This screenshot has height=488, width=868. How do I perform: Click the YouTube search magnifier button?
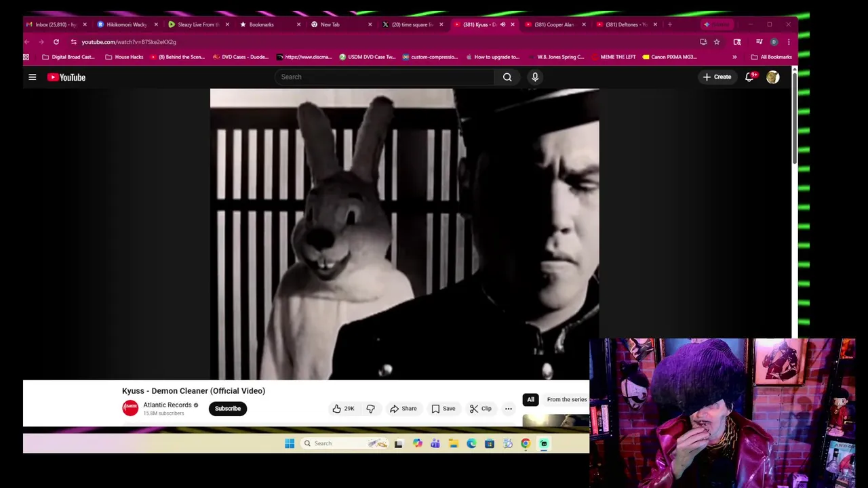click(507, 77)
